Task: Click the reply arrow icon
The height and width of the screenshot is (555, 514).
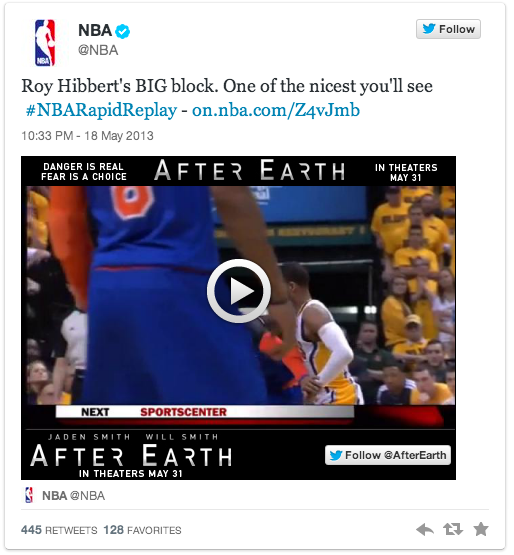Action: click(x=424, y=530)
